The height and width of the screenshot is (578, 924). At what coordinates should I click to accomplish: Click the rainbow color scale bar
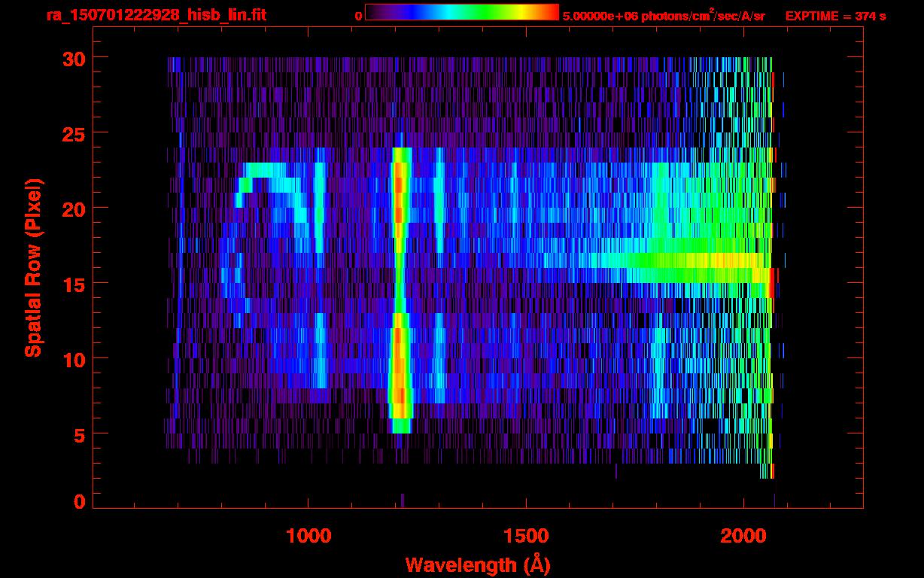tap(461, 13)
